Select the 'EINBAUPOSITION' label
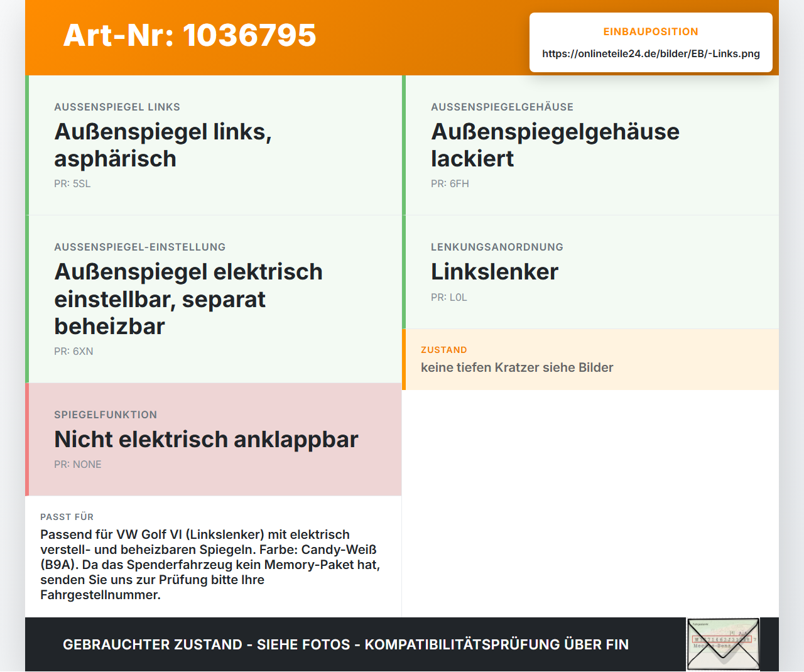804x672 pixels. click(651, 31)
